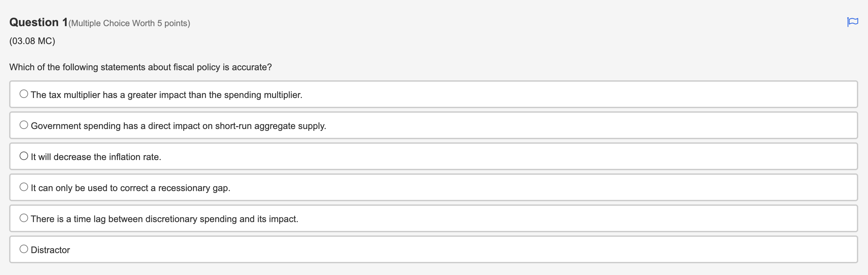Choose the time lag between discretionary spending answer
The height and width of the screenshot is (275, 868).
point(24,218)
